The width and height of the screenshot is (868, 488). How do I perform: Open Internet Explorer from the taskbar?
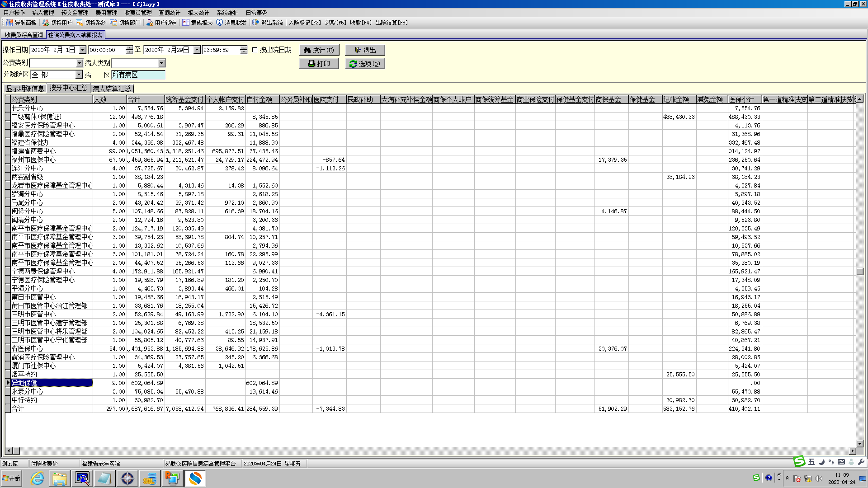click(x=37, y=479)
